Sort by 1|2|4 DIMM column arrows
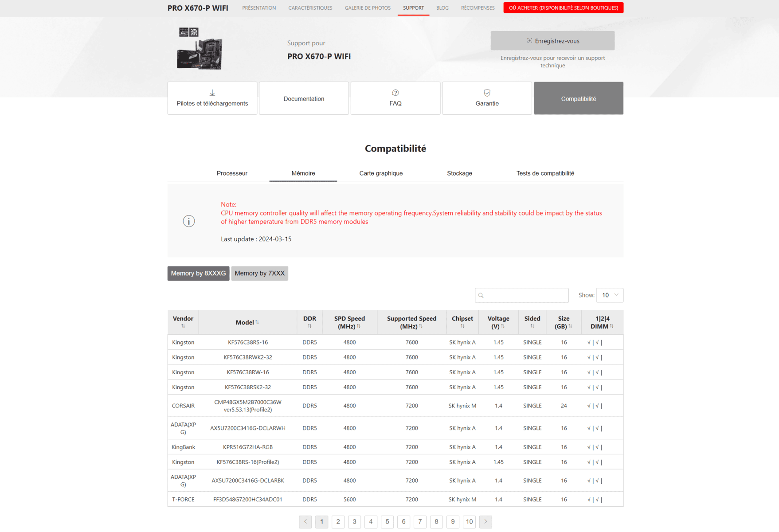 pos(612,326)
